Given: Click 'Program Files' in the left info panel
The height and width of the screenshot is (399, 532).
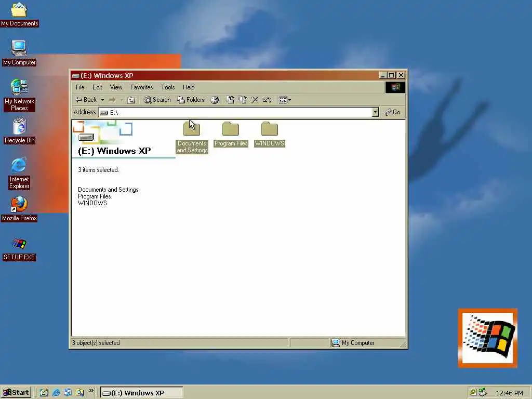Looking at the screenshot, I should click(x=95, y=196).
